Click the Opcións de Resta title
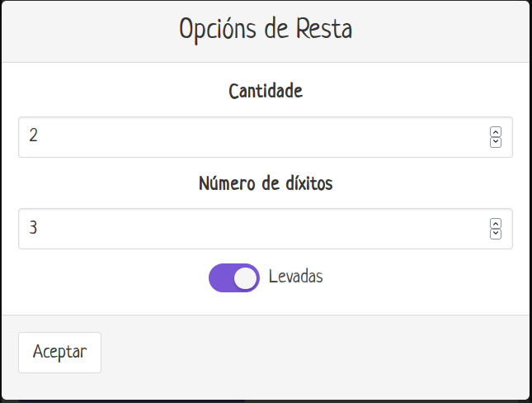 [x=266, y=30]
